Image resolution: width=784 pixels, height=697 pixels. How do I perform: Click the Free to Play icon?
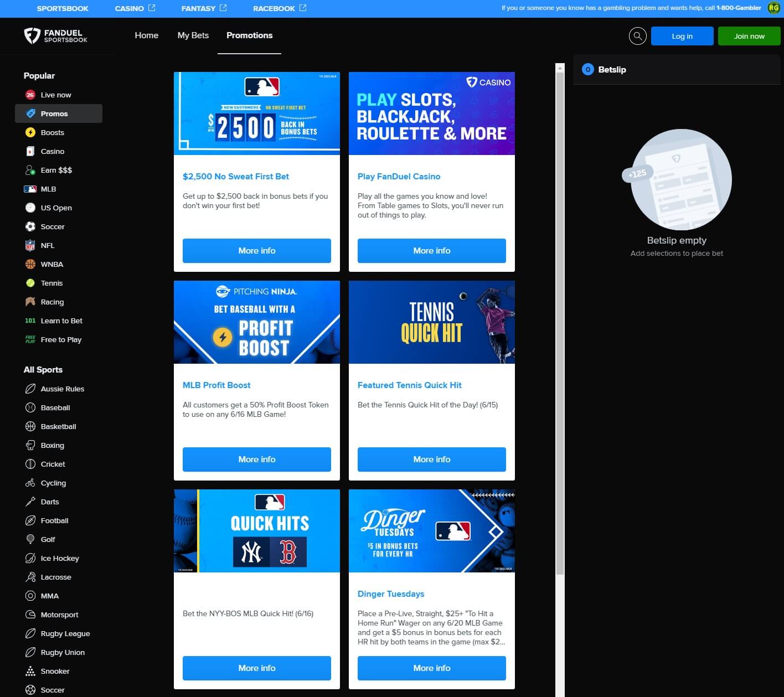point(30,339)
